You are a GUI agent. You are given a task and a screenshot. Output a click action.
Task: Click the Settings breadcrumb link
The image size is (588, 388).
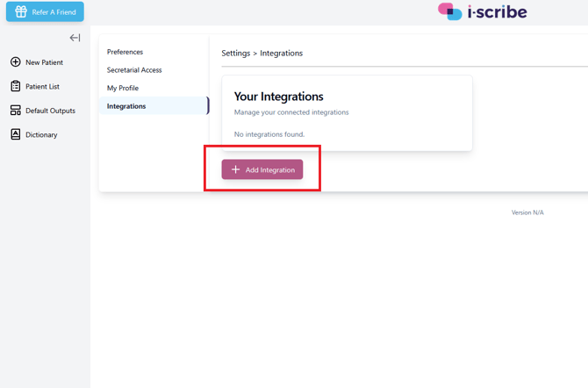click(x=235, y=54)
